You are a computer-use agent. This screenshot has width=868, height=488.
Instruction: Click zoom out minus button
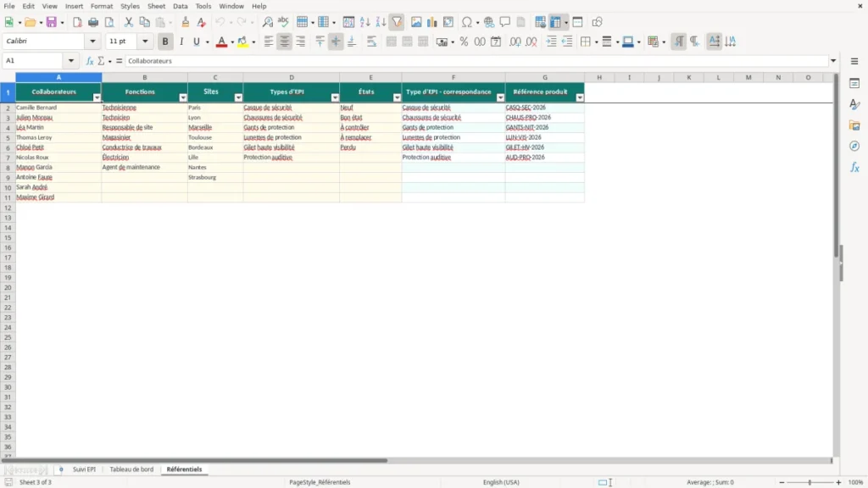click(782, 482)
